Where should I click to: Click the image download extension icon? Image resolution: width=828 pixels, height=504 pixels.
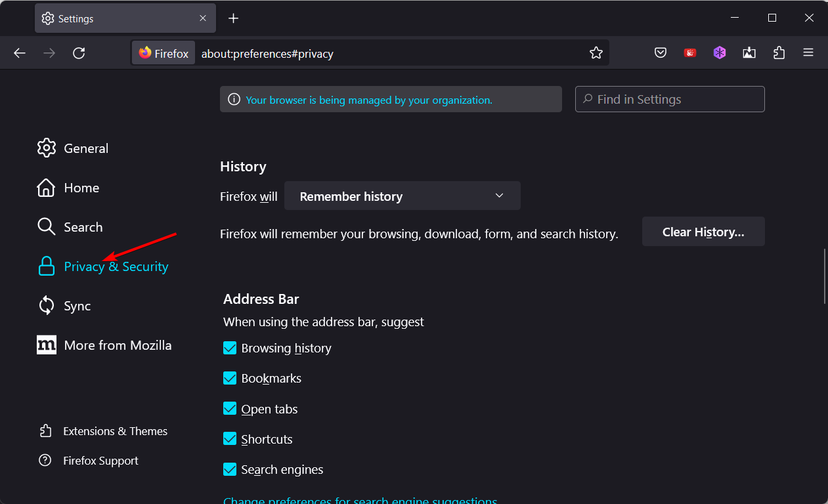(x=749, y=53)
